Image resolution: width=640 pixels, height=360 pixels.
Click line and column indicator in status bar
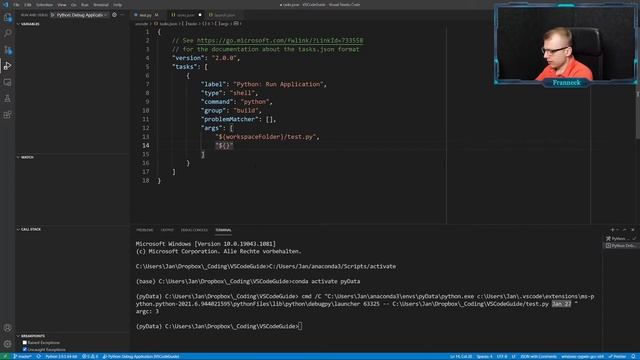(x=461, y=356)
